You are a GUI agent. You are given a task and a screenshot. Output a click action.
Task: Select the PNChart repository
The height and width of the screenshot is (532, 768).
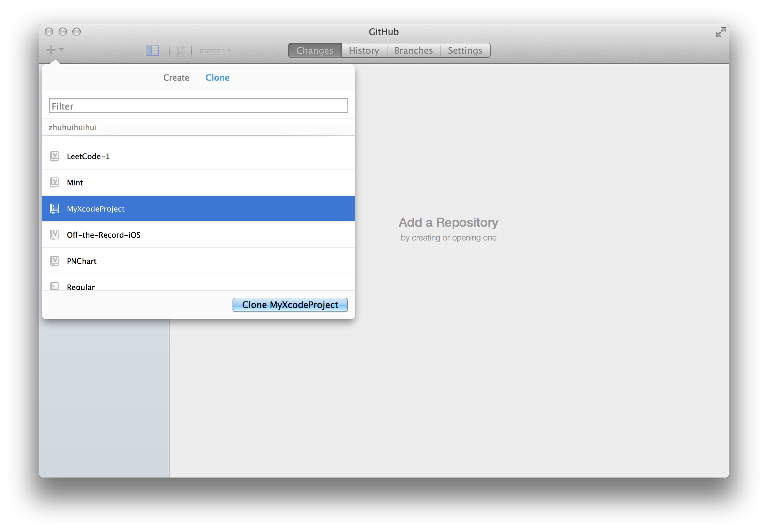pos(199,261)
